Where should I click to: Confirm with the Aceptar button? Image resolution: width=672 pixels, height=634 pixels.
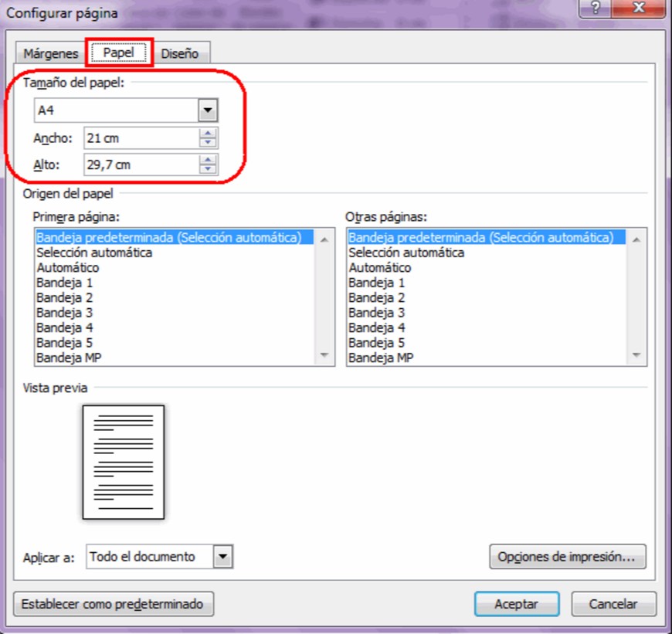(x=517, y=604)
